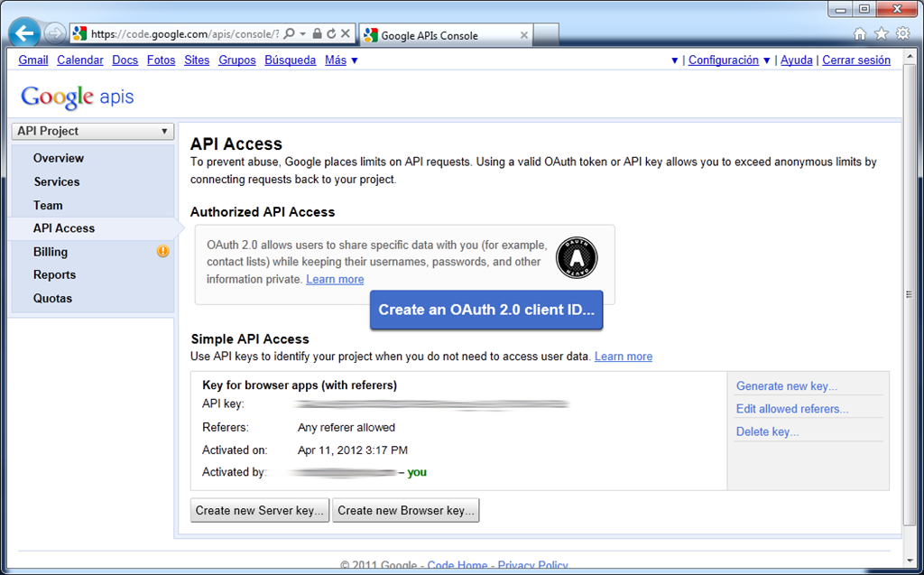
Task: Open the Overview section
Action: pyautogui.click(x=59, y=158)
